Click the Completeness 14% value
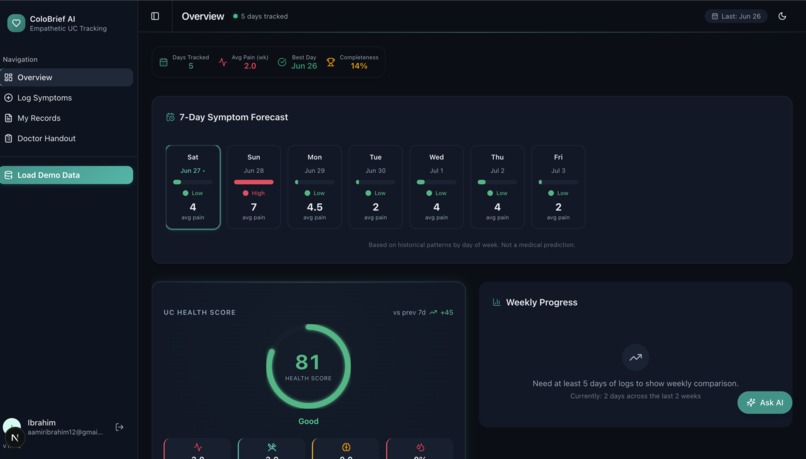The image size is (806, 459). [x=359, y=66]
